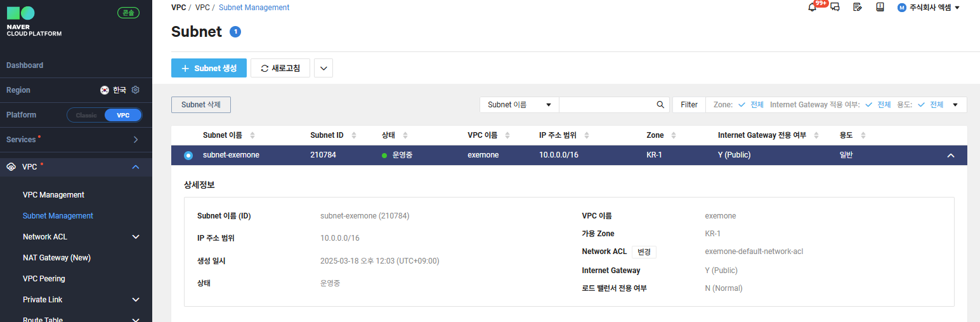Sort by Subnet ID column arrows
Viewport: 980px width, 322px height.
354,135
